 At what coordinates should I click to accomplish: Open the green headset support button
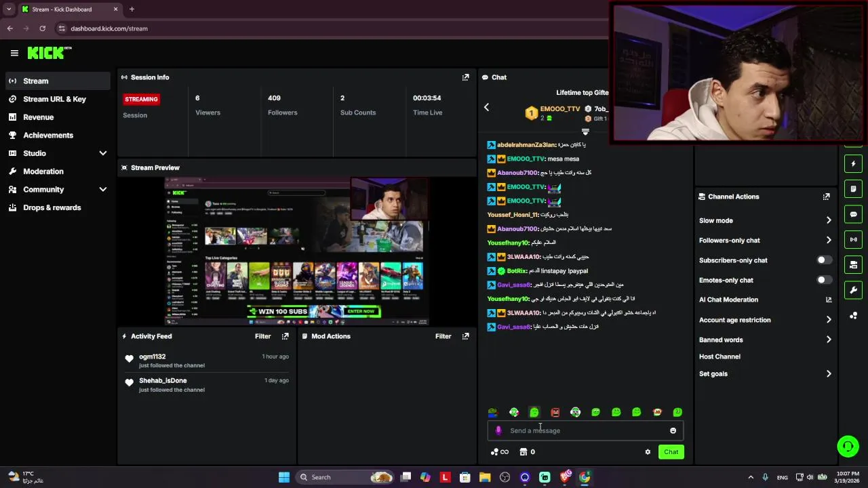coord(848,446)
